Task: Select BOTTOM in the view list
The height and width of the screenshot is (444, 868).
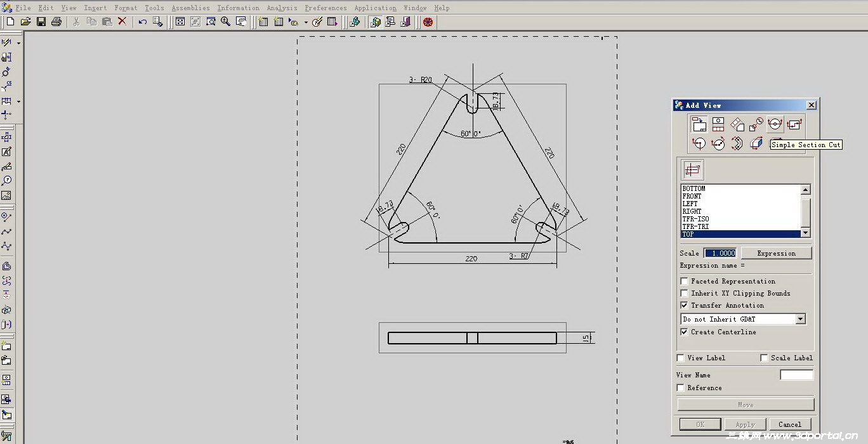Action: coord(740,188)
